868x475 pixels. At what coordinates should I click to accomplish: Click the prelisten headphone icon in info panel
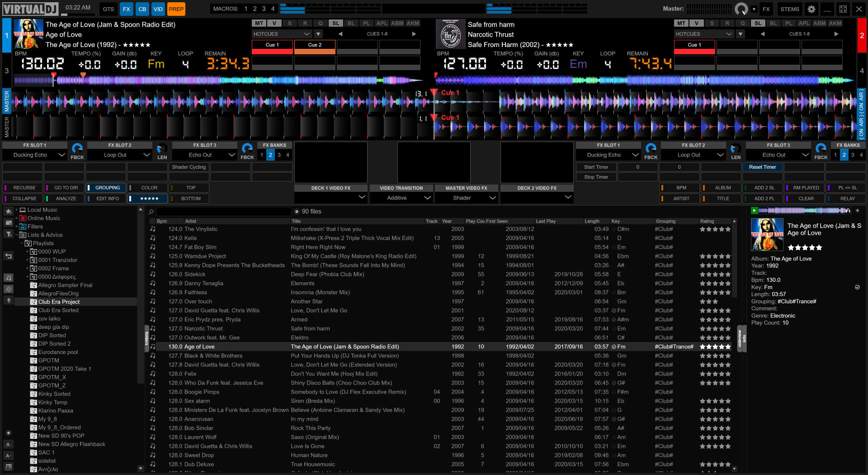coord(848,210)
